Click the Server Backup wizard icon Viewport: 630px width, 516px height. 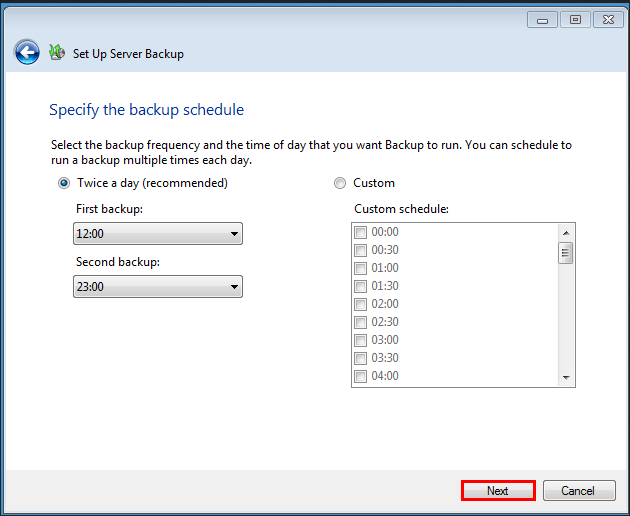point(57,53)
